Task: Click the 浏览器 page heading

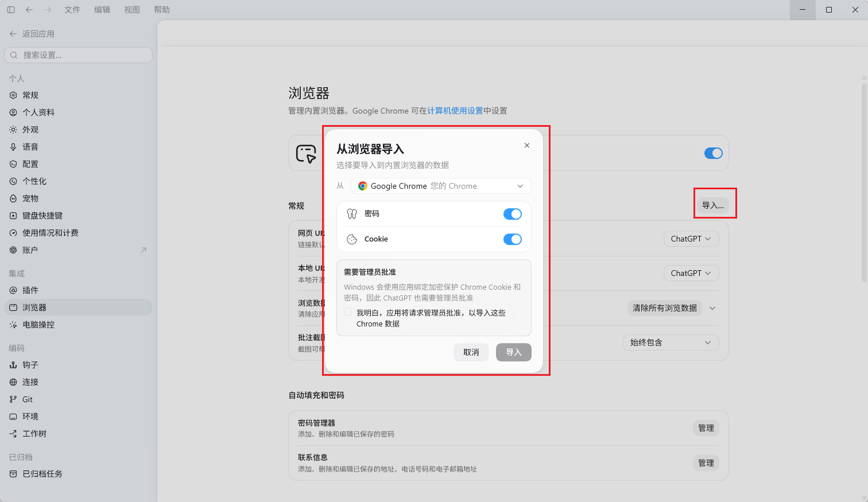Action: (309, 93)
